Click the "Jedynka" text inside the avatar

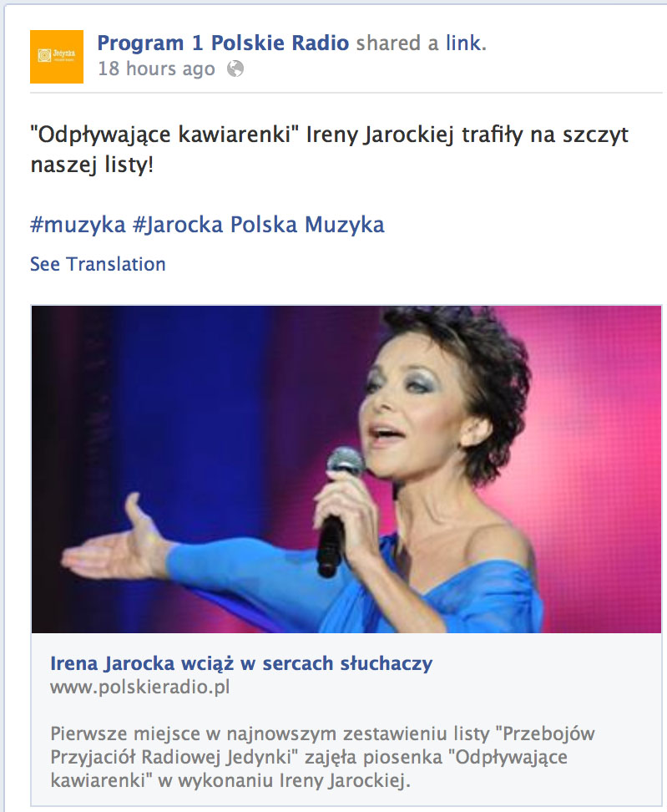pyautogui.click(x=64, y=53)
